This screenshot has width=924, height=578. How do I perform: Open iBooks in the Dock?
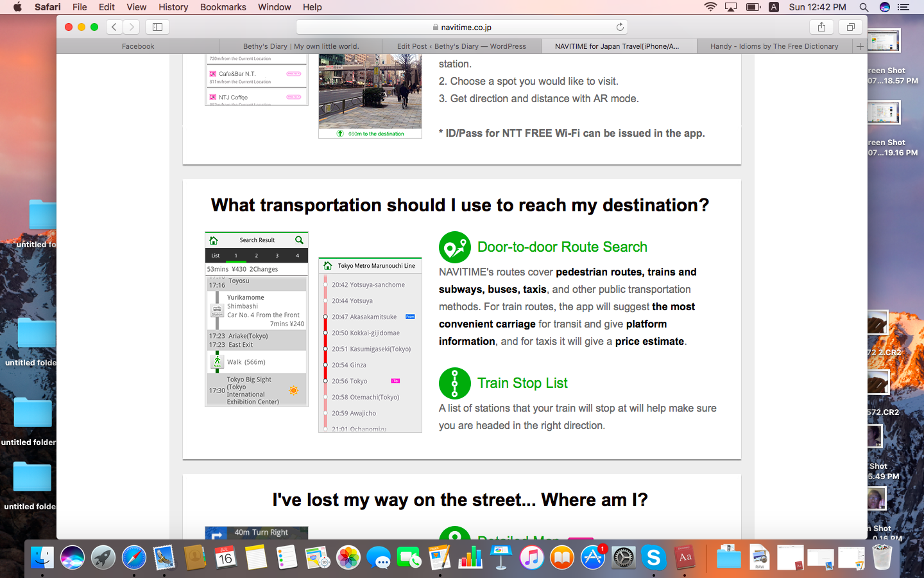click(562, 557)
